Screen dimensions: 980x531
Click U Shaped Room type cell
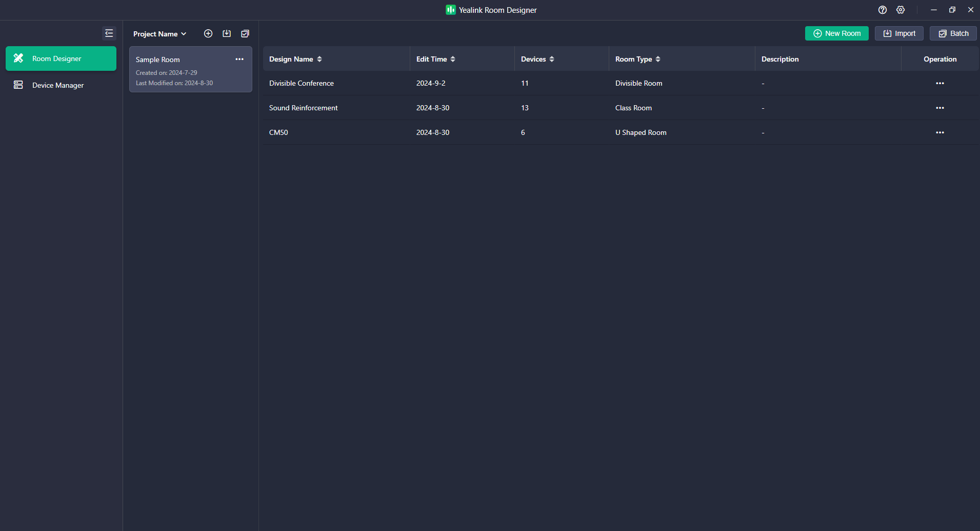[641, 132]
